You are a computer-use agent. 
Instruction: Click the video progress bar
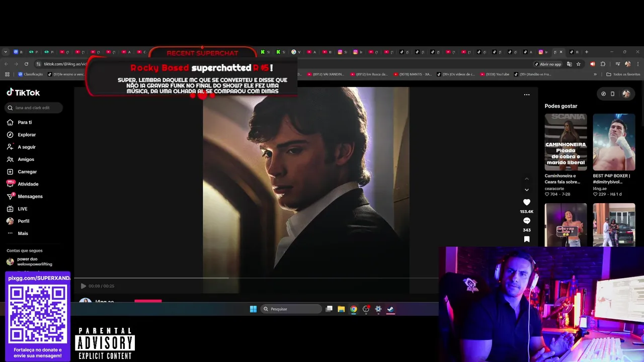click(256, 278)
